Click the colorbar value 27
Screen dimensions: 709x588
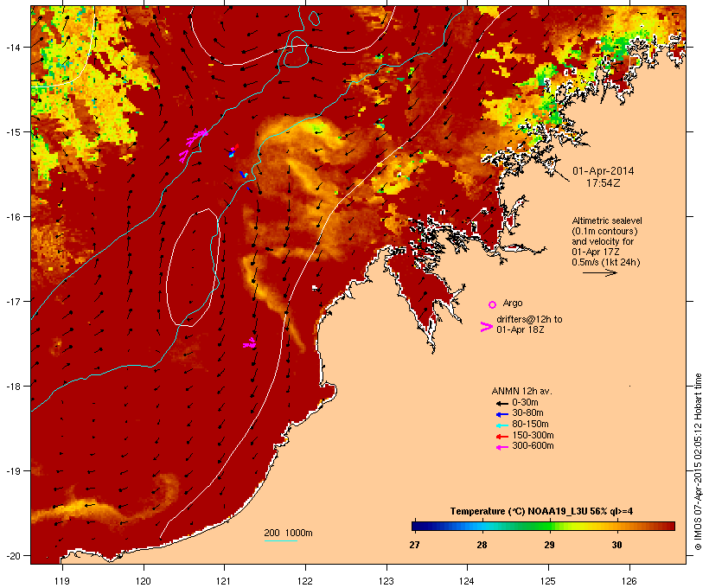coord(414,545)
